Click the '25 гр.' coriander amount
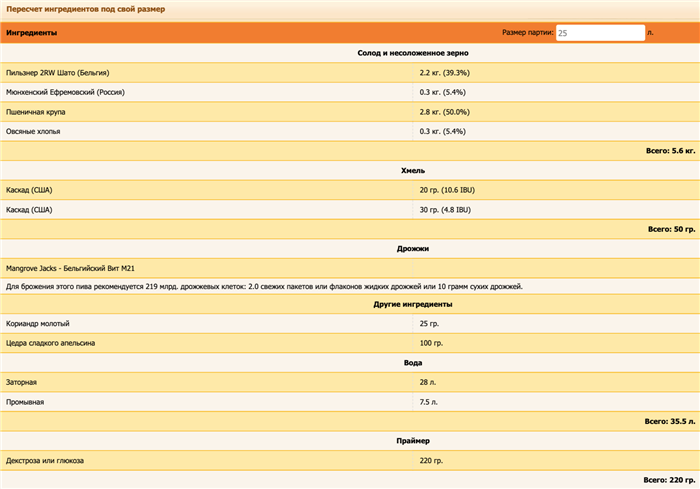 [x=429, y=324]
